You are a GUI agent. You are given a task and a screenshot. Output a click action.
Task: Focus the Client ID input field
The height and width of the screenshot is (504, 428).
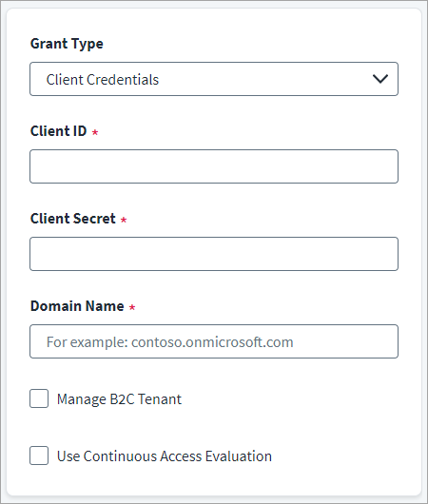point(214,166)
